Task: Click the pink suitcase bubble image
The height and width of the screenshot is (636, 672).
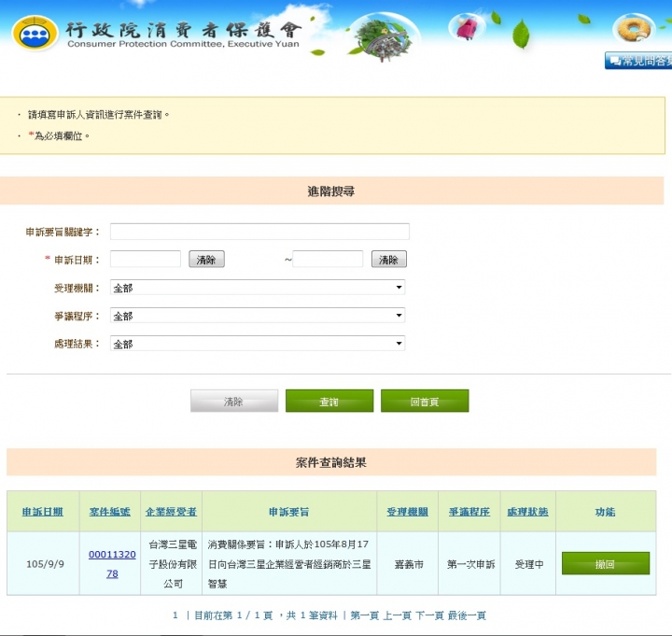Action: (x=468, y=27)
